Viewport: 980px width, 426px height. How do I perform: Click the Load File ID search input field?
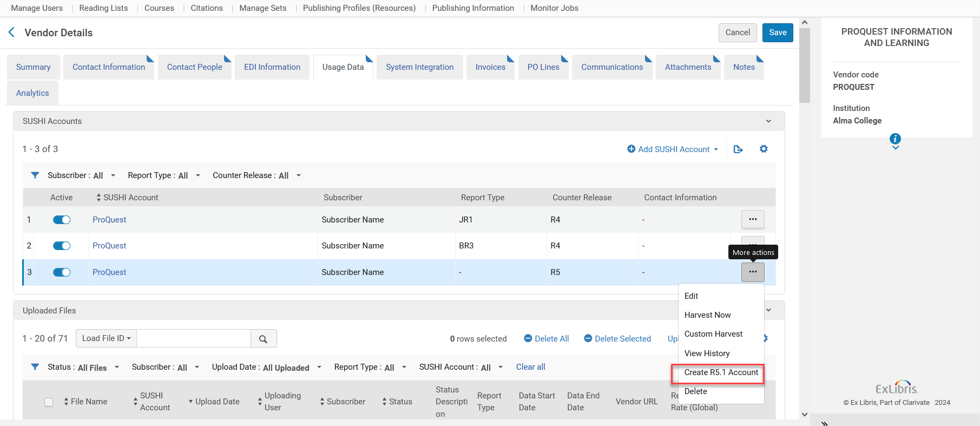[x=194, y=338]
